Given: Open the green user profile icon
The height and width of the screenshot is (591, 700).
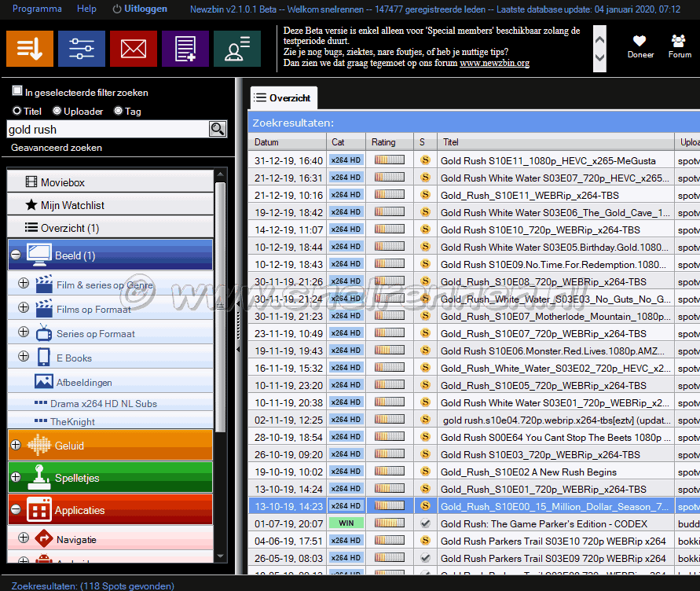Looking at the screenshot, I should tap(237, 49).
